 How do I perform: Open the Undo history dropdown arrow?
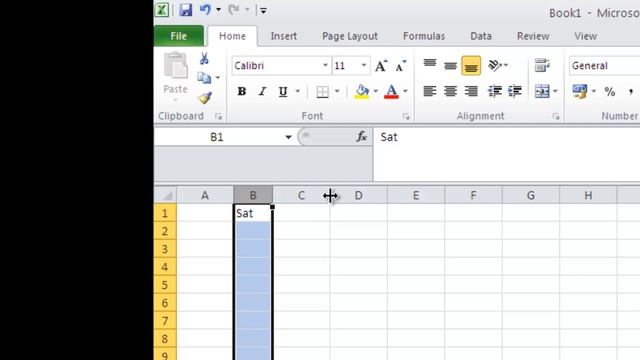coord(218,10)
